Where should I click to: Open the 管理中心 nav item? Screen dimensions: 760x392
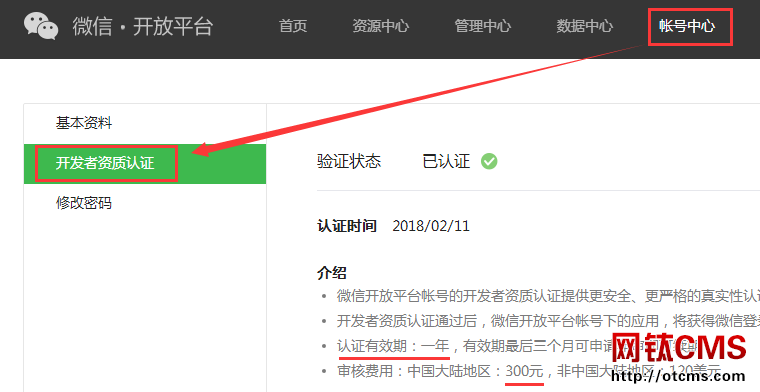click(482, 26)
